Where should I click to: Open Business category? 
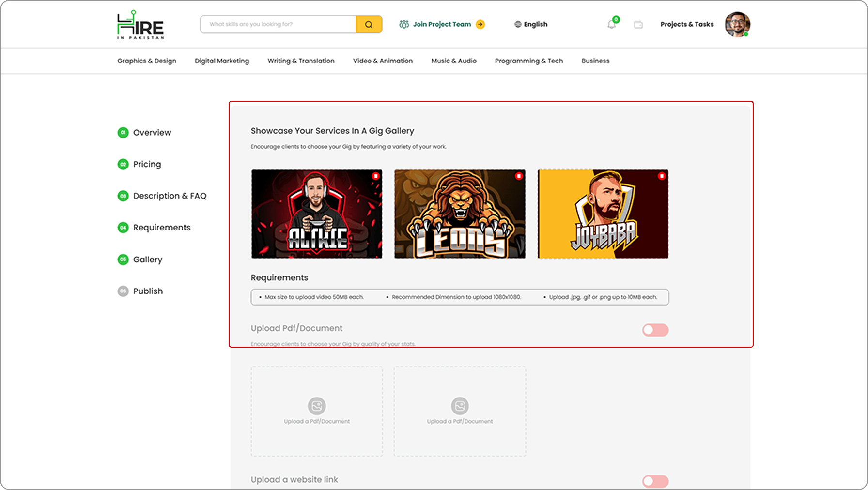tap(595, 61)
